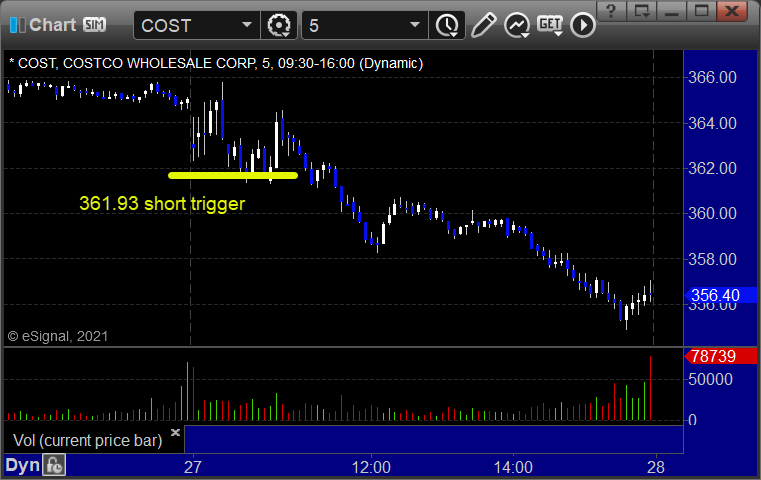Viewport: 761px width, 480px height.
Task: Click the 'Vol (current price bar)' label
Action: pyautogui.click(x=87, y=440)
